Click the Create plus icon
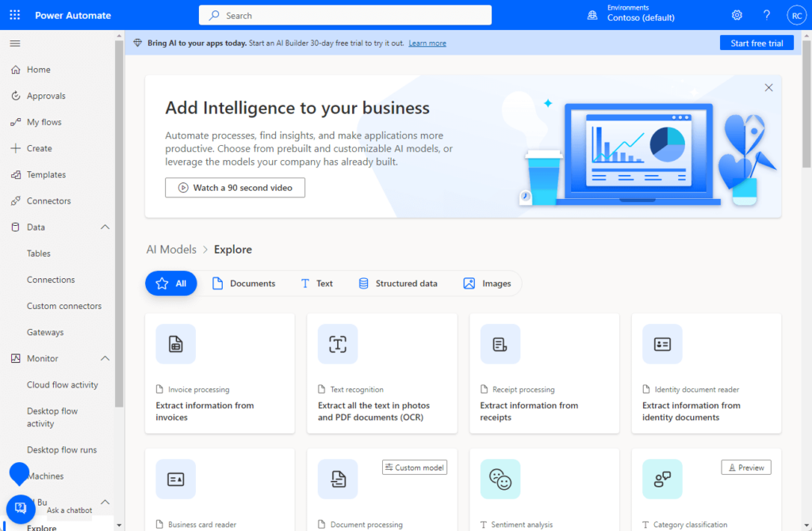 16,148
